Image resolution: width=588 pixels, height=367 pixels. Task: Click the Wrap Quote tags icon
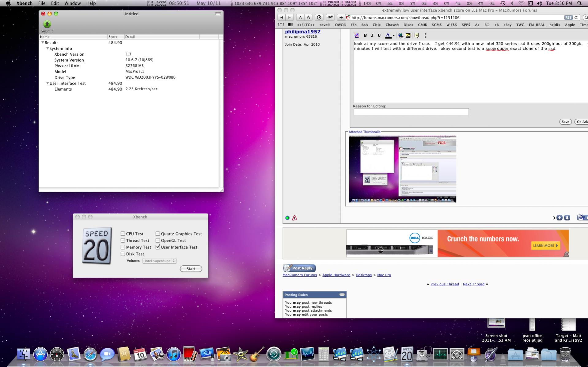pos(416,36)
